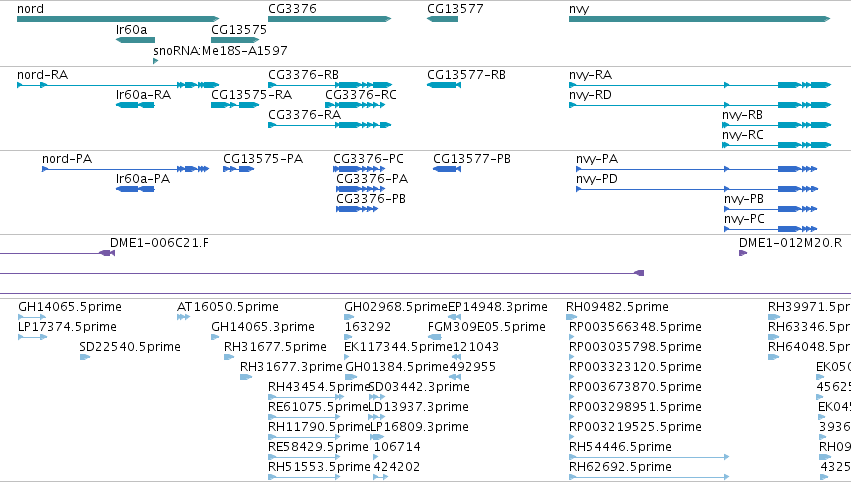Viewport: 851px width, 482px height.
Task: Select the SD22540.5prime EST label
Action: point(130,347)
